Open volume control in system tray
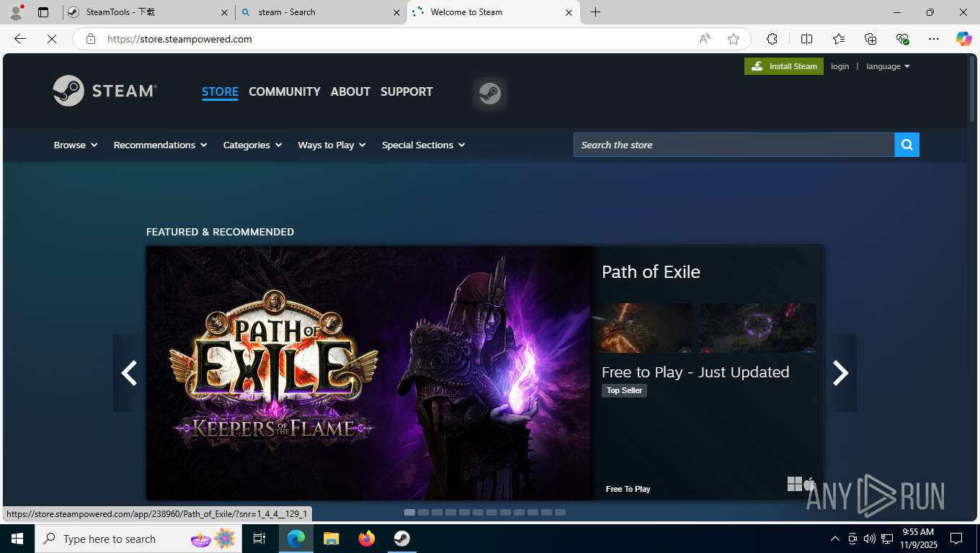 click(x=870, y=539)
